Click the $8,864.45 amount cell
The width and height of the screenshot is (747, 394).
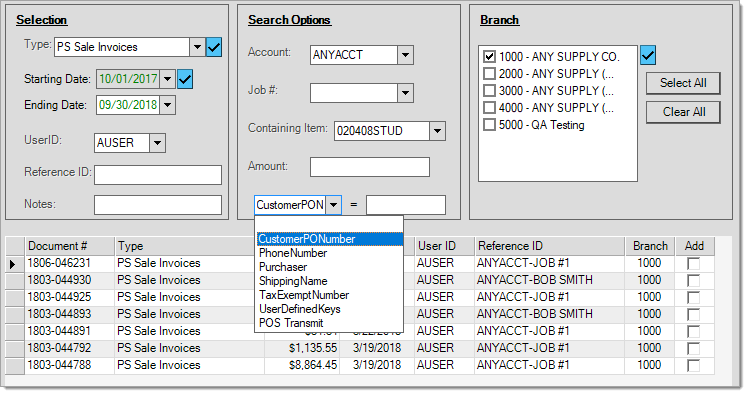[302, 365]
